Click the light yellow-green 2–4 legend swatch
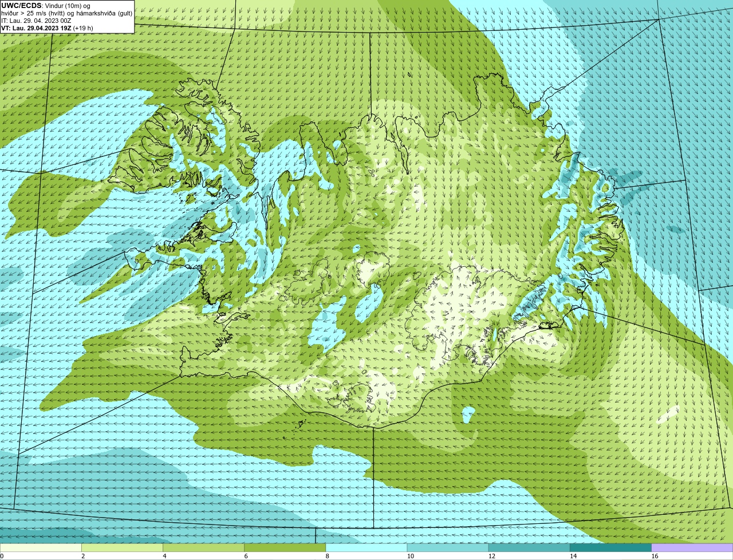Image resolution: width=733 pixels, height=560 pixels. click(x=122, y=547)
